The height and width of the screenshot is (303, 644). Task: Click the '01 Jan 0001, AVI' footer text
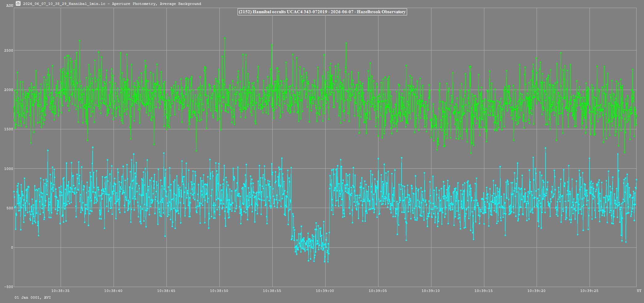[33, 297]
